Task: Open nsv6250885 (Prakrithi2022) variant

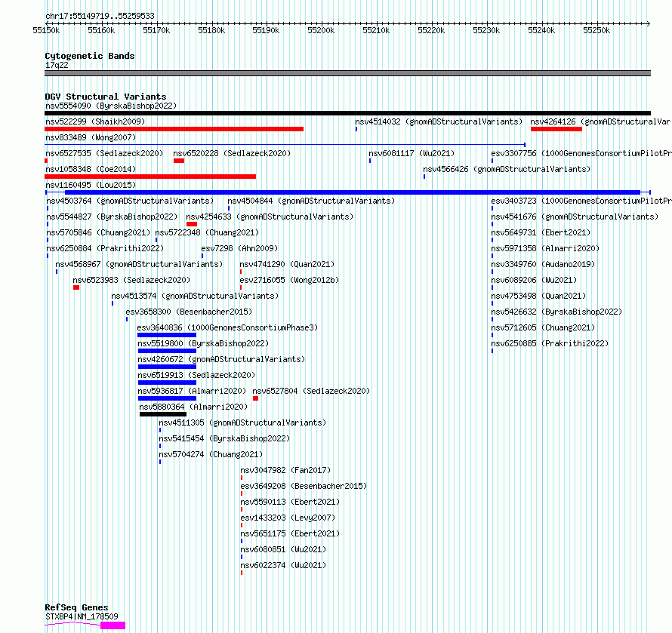Action: point(550,343)
